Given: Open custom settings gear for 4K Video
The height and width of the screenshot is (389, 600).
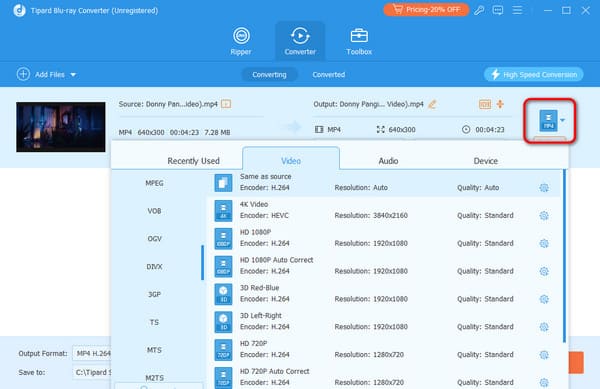Looking at the screenshot, I should coord(544,215).
